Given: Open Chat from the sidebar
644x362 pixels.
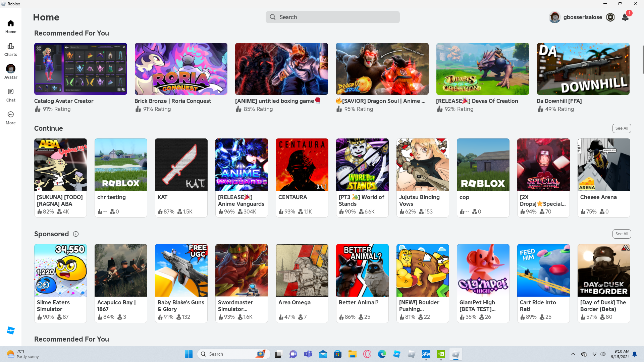Looking at the screenshot, I should tap(11, 95).
